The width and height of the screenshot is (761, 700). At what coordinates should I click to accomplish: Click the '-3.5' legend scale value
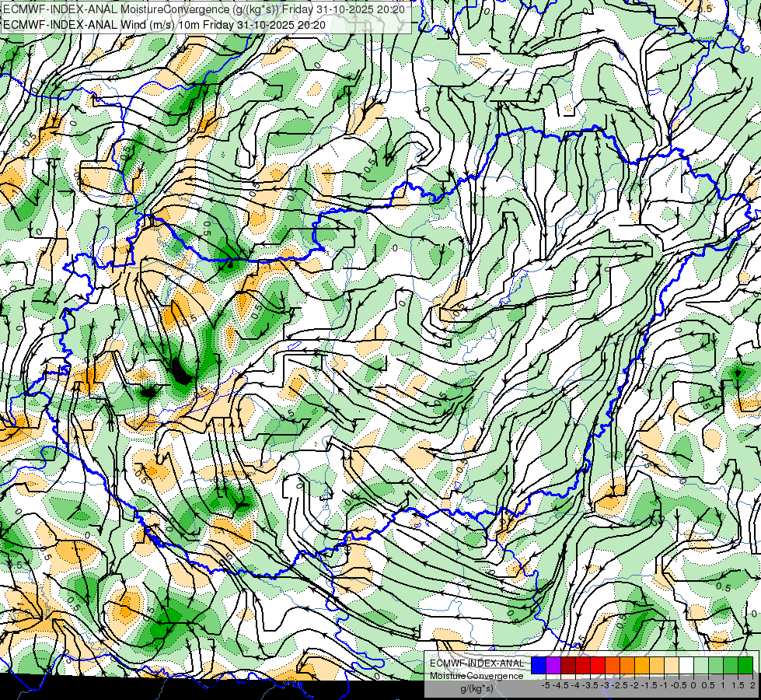(590, 685)
